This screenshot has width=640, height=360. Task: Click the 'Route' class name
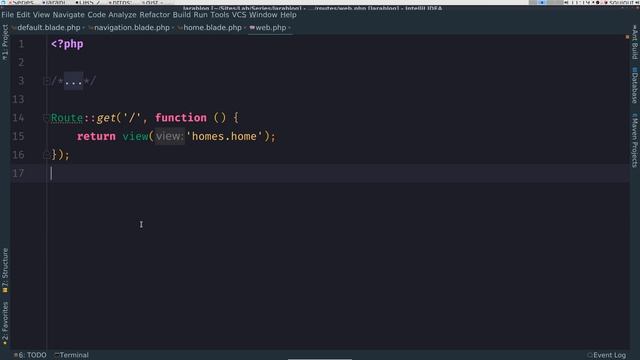coord(67,118)
